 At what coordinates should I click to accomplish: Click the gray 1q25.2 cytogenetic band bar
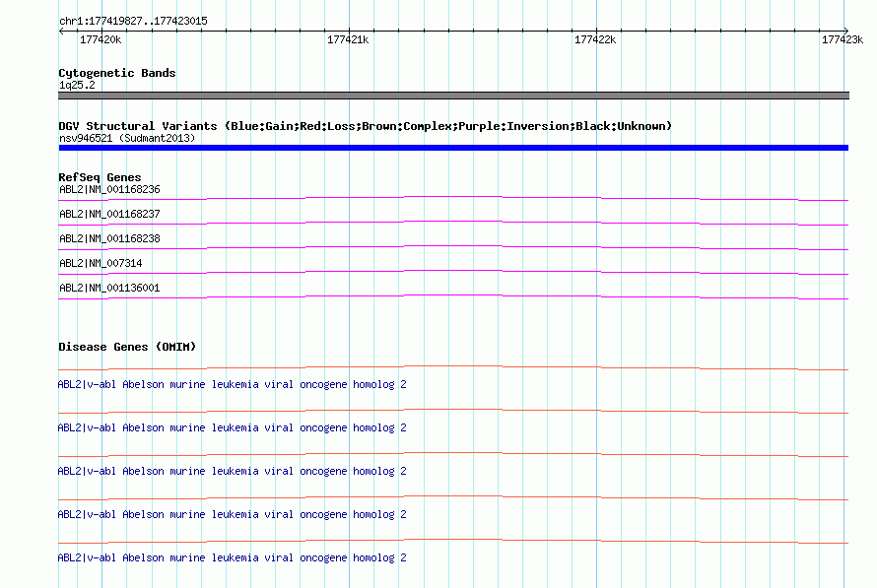coord(453,96)
